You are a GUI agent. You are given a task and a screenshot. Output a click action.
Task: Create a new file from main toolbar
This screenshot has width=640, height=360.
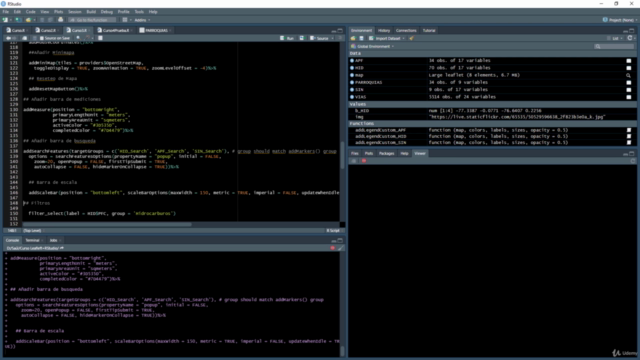pos(5,20)
